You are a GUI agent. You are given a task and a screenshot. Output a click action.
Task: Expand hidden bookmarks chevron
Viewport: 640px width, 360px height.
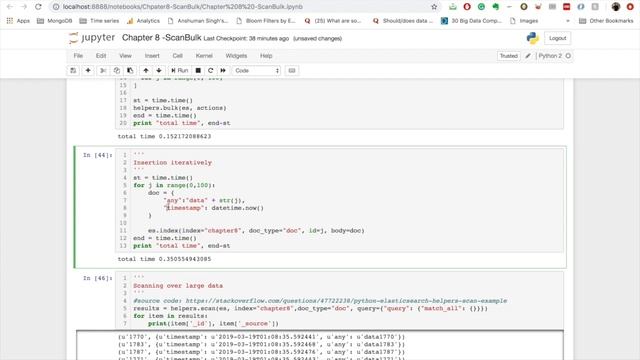point(567,21)
